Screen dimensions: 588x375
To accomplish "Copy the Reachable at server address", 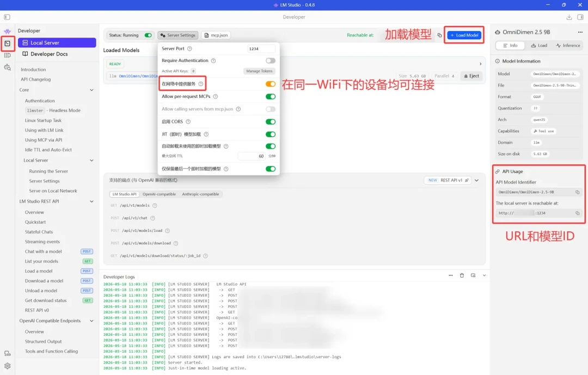I will [439, 35].
